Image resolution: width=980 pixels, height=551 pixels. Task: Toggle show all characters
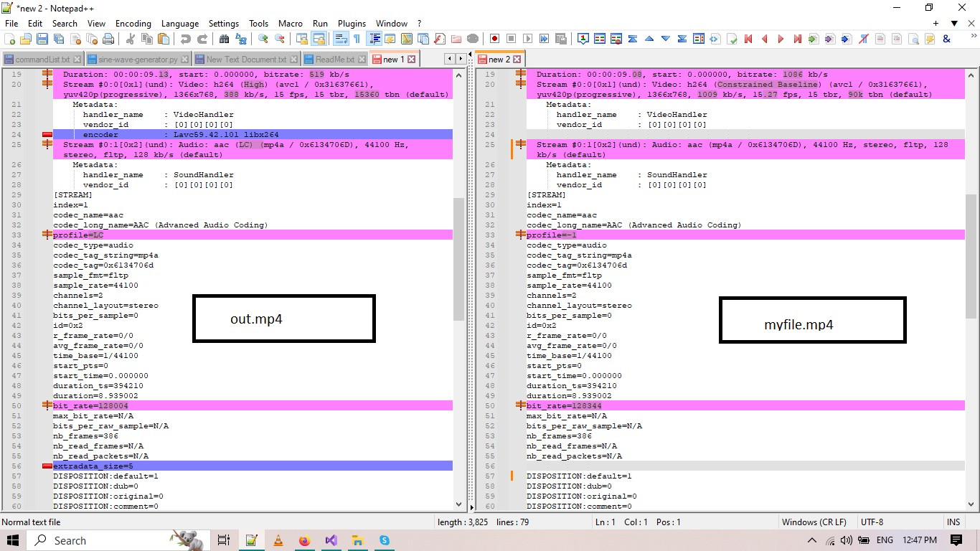(358, 39)
